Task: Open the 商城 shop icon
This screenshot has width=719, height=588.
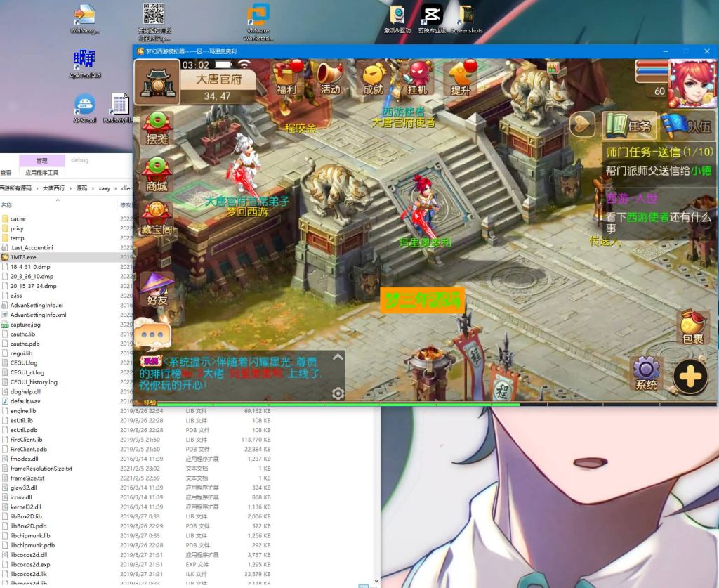Action: coord(157,175)
